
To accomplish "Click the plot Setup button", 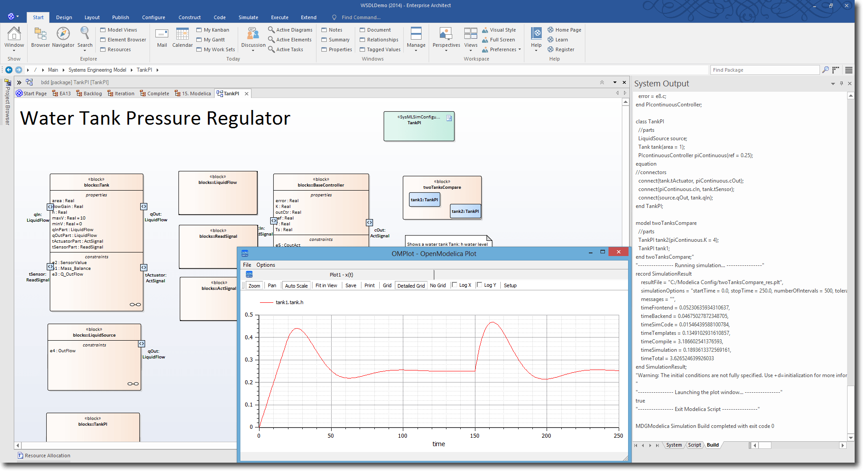I will 510,285.
